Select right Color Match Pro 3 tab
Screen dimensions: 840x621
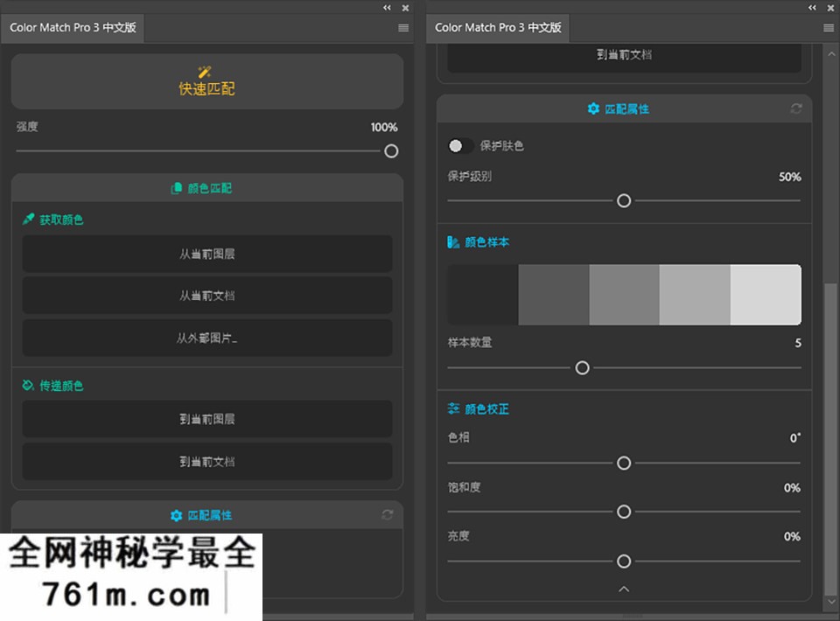pos(498,28)
